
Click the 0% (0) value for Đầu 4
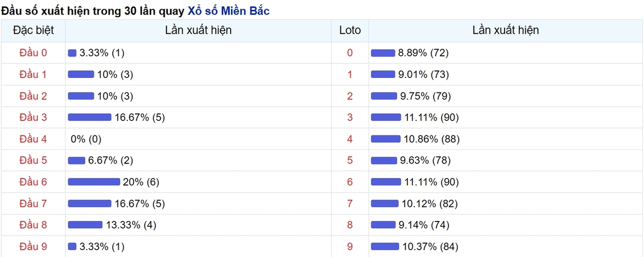[86, 139]
